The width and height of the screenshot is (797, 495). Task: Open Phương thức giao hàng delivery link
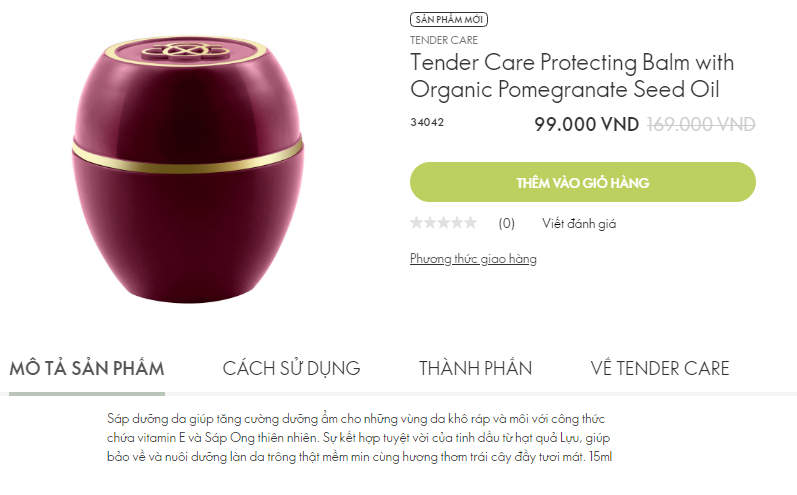coord(473,259)
